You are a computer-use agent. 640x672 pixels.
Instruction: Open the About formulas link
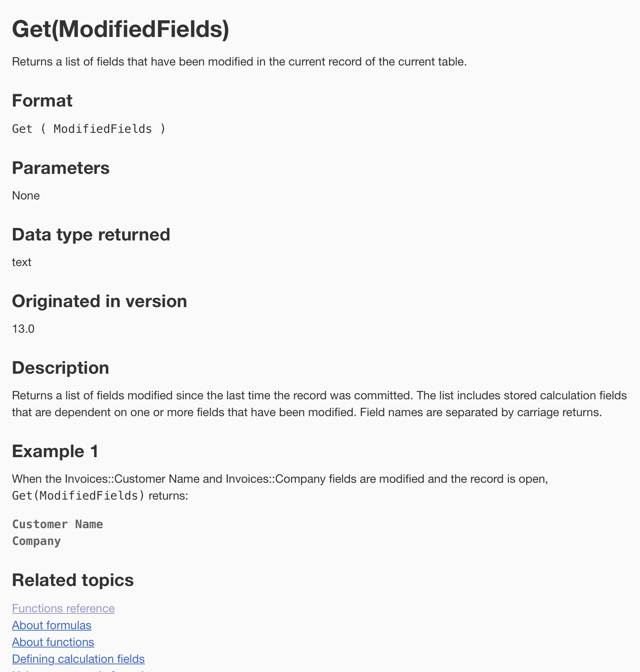pyautogui.click(x=52, y=625)
